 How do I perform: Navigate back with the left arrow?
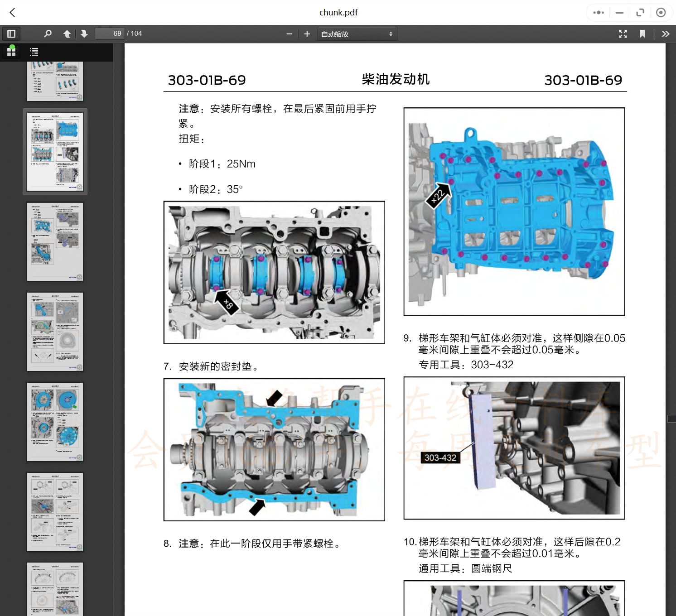(12, 12)
